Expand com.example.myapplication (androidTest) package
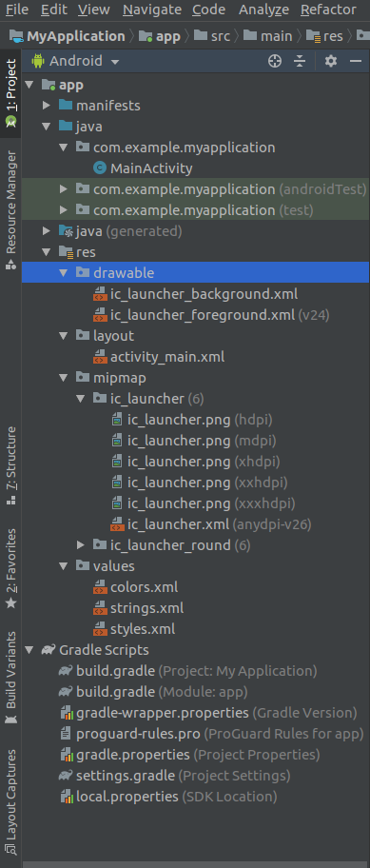370x868 pixels. [64, 189]
